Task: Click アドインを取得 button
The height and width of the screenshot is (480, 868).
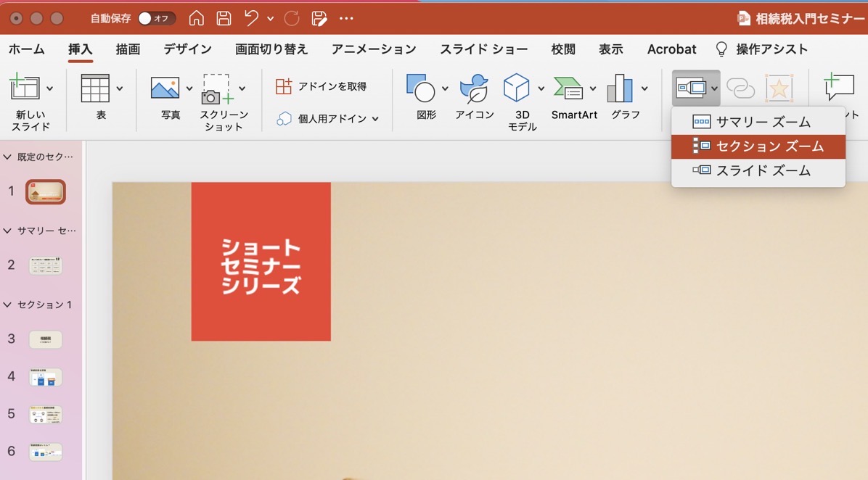Action: click(x=321, y=86)
